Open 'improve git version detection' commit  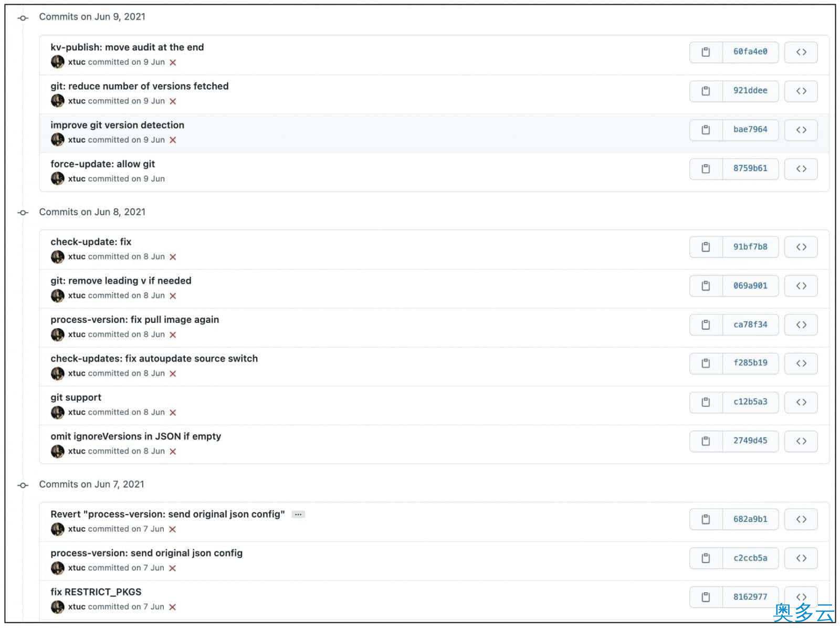117,125
